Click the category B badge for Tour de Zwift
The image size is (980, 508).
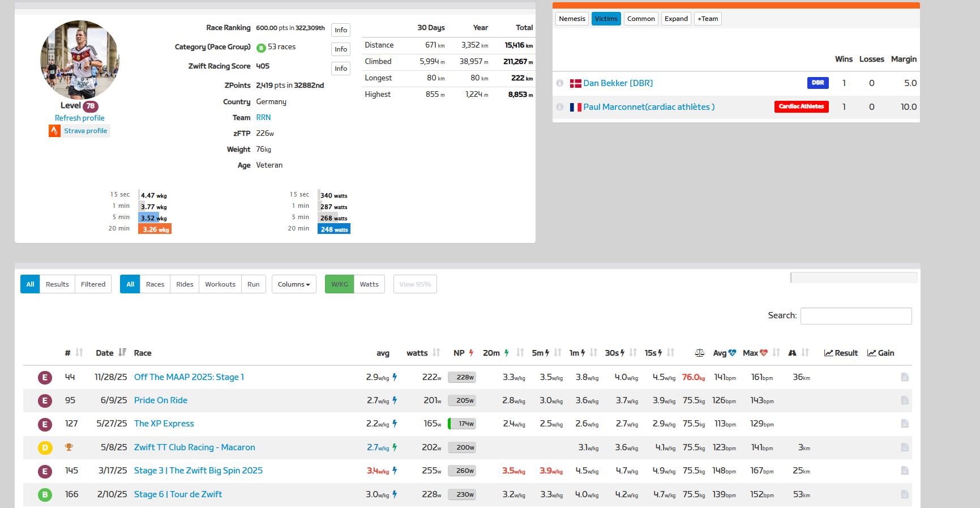45,495
